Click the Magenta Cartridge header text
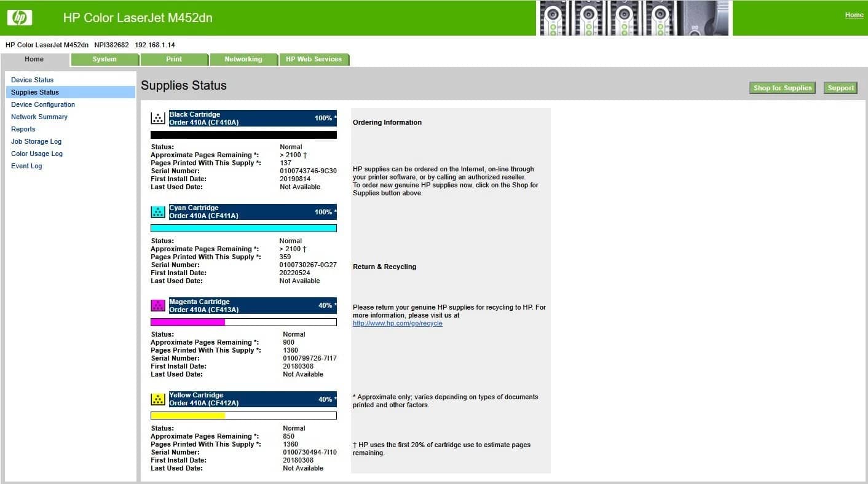This screenshot has width=868, height=484. pos(199,302)
